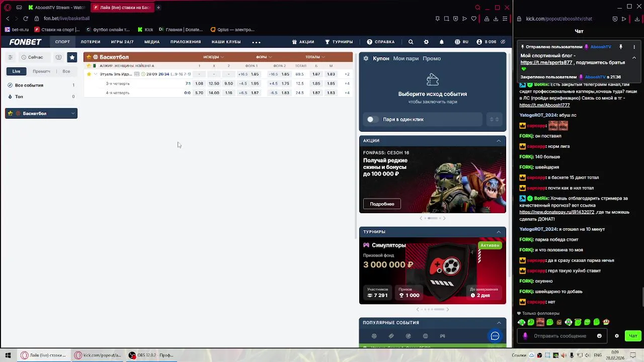Image resolution: width=644 pixels, height=362 pixels.
Task: Select esports gamepad icon in popular events
Action: pos(442,336)
